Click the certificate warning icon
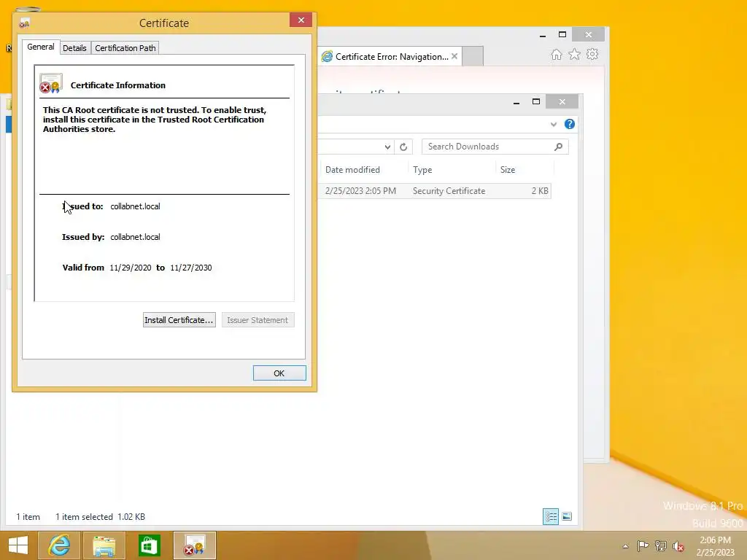 coord(50,83)
